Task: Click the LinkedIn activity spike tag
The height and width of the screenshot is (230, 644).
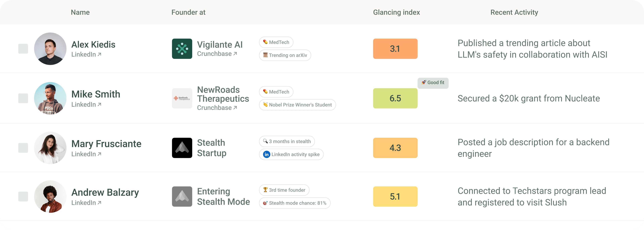Action: tap(291, 154)
